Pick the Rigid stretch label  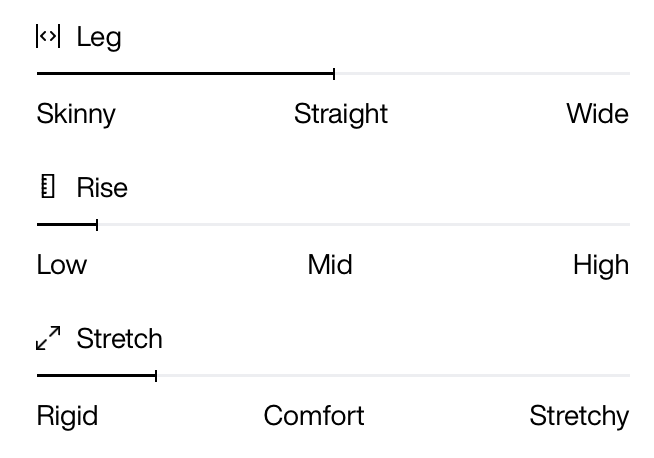[67, 416]
